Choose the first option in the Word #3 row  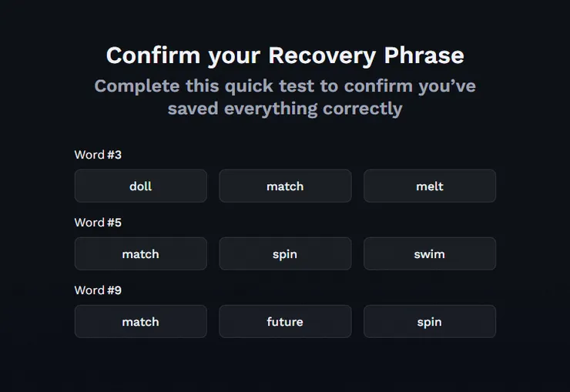coord(140,186)
